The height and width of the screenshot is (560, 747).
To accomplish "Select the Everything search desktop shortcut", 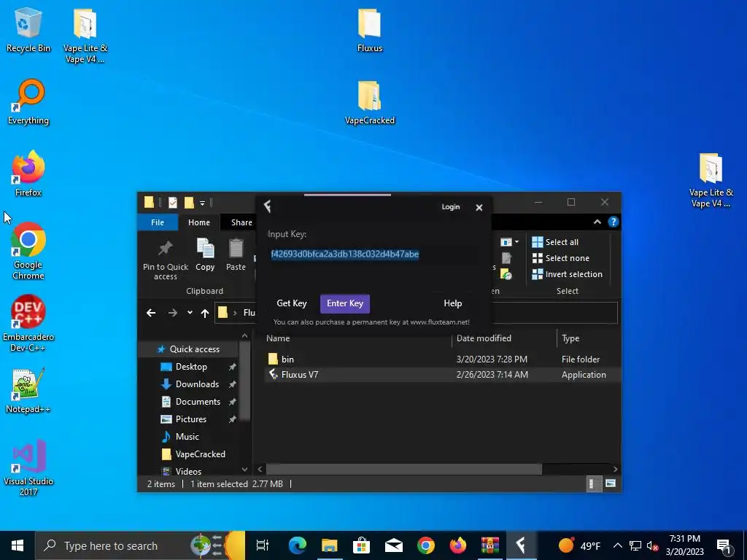I will [28, 102].
